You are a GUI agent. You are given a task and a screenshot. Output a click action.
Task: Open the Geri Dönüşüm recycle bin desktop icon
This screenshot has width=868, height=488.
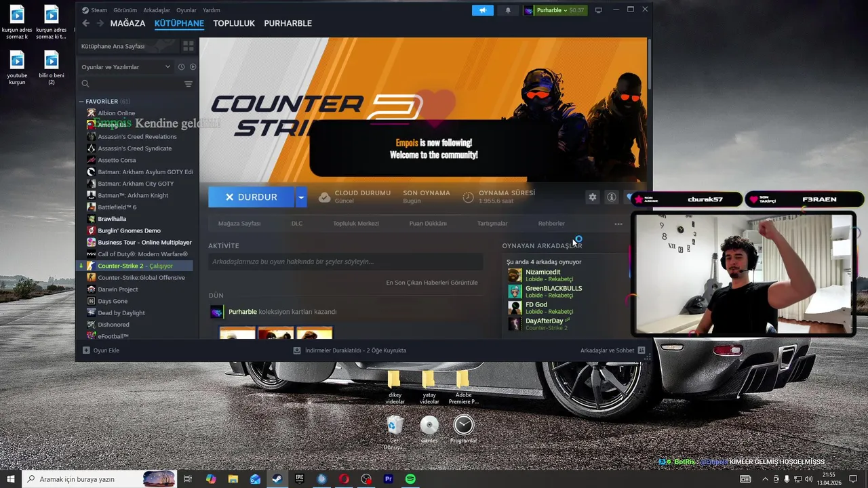(395, 433)
